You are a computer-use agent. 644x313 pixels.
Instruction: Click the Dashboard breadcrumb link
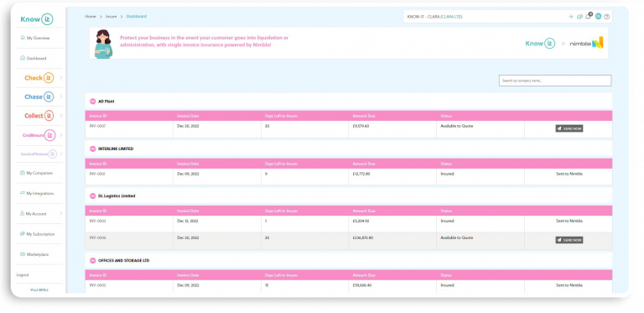point(137,17)
